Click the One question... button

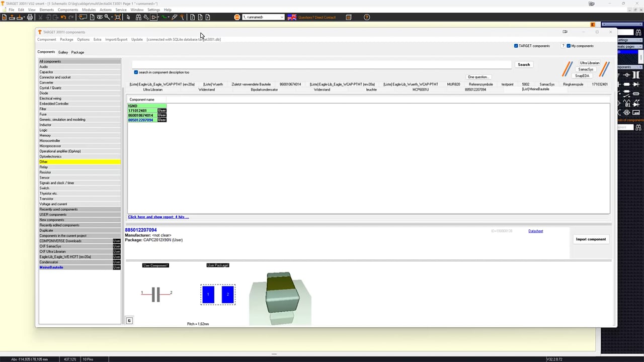pyautogui.click(x=478, y=77)
